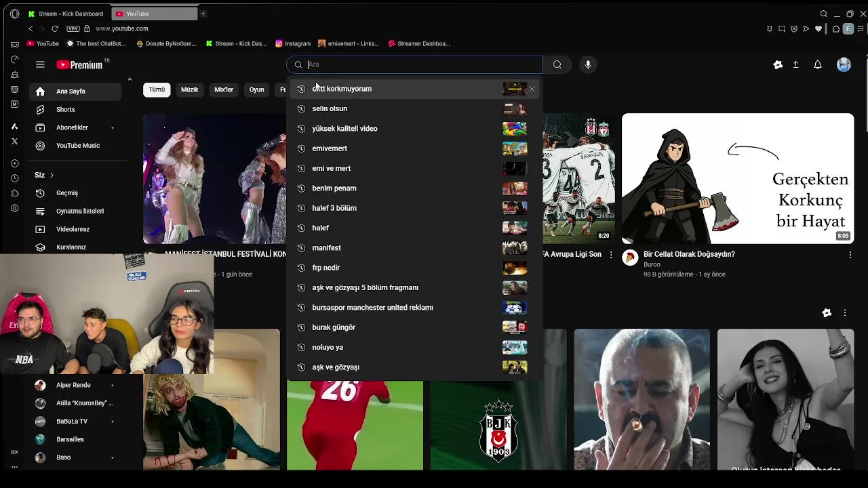Select the YouTube browser tab
The image size is (868, 488).
[x=154, y=14]
